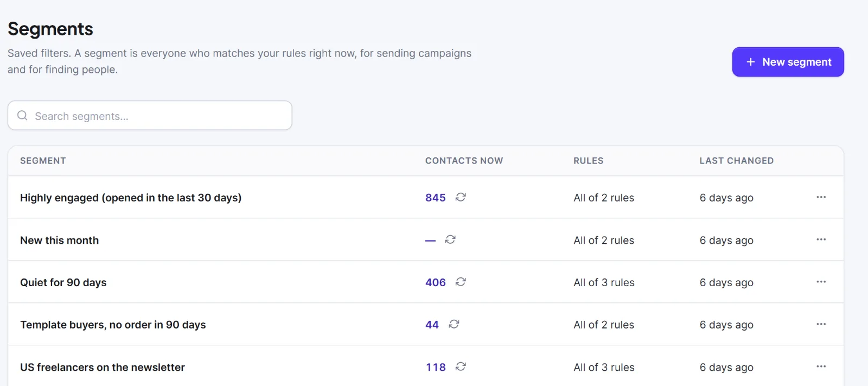Viewport: 868px width, 386px height.
Task: Open more options for US freelancers row
Action: [821, 366]
